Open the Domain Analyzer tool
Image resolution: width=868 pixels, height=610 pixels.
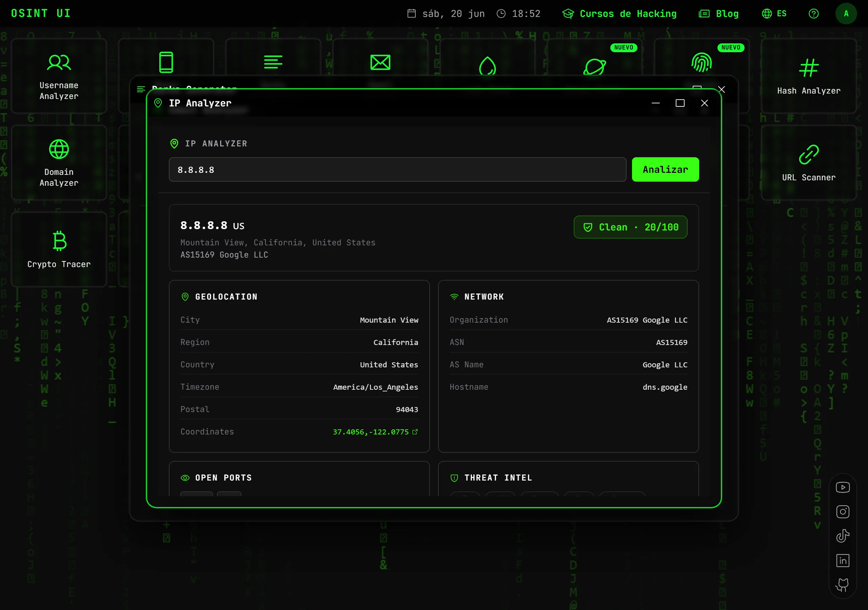[x=59, y=163]
